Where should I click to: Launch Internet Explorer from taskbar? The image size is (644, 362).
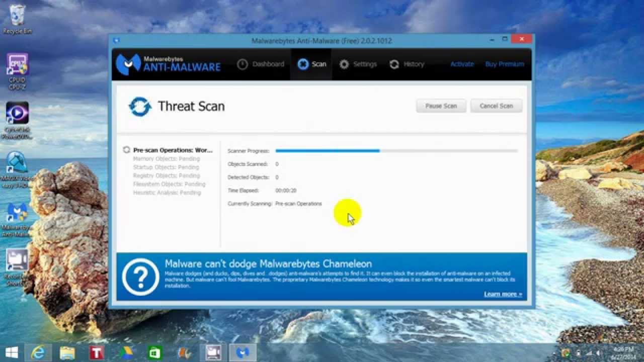pos(38,352)
